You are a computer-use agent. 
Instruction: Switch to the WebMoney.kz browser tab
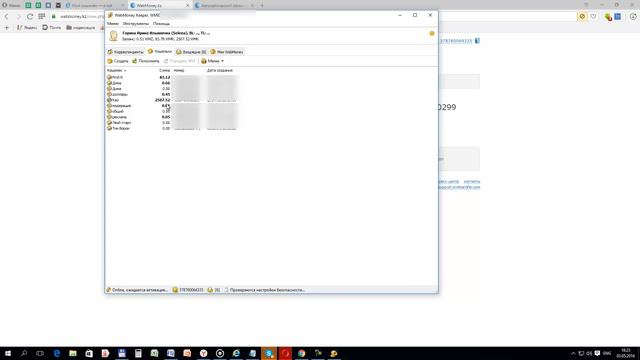point(159,5)
